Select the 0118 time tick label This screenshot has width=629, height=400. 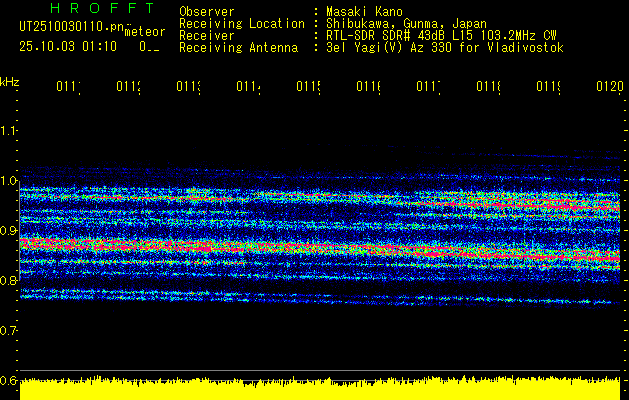point(488,88)
